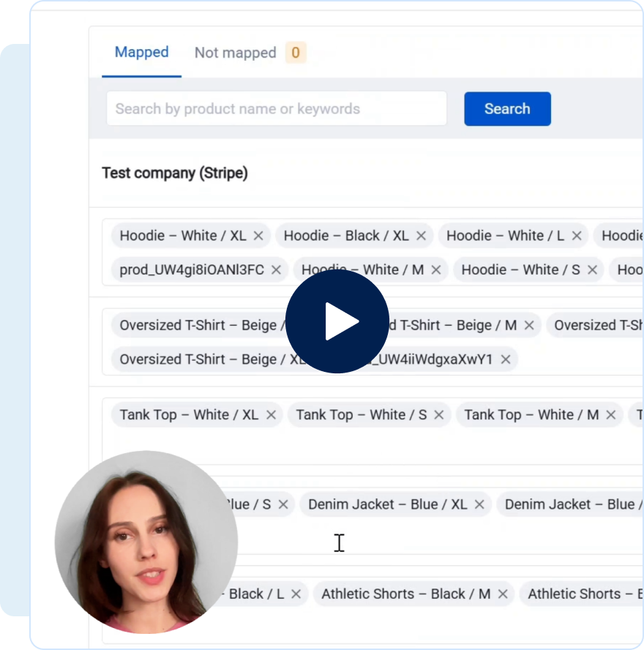Click the orange 0 count badge
Viewport: 644px width, 650px height.
pyautogui.click(x=296, y=53)
